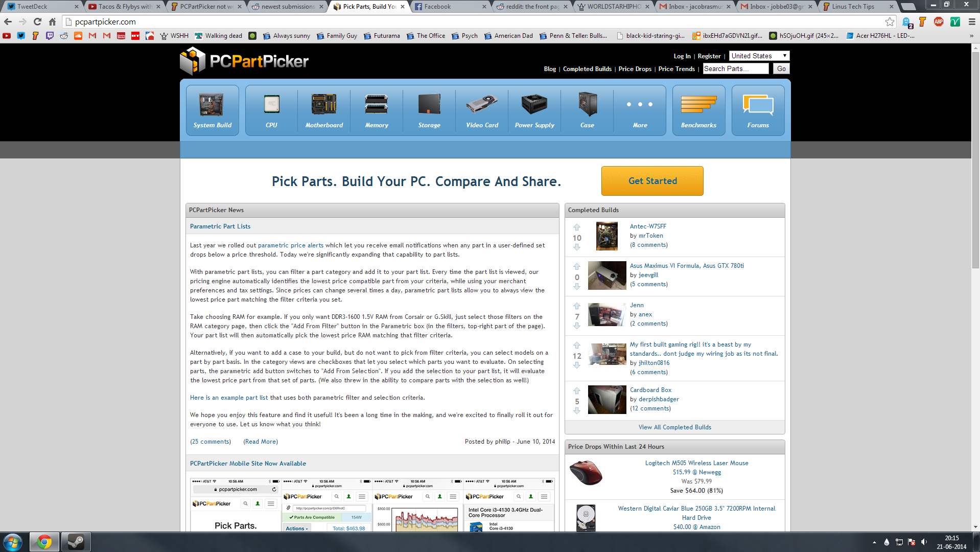Open the Twitter bookmark icon
The image size is (980, 552).
(21, 36)
